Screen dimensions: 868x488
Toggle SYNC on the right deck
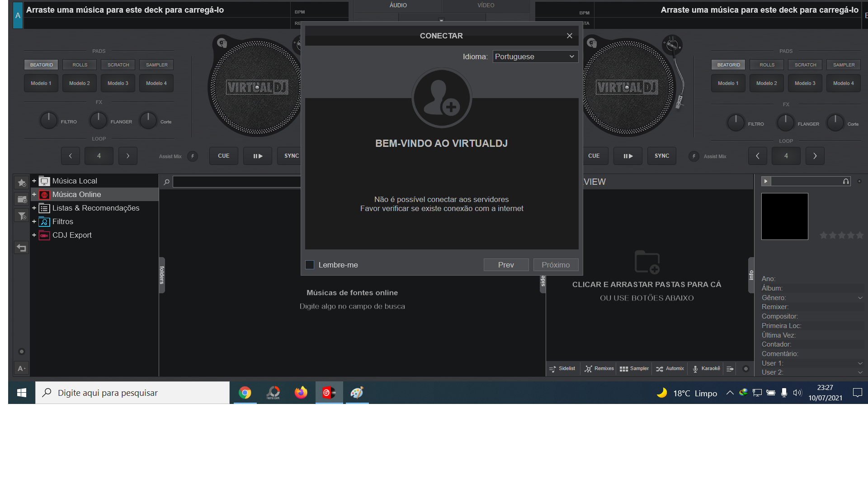pyautogui.click(x=662, y=156)
